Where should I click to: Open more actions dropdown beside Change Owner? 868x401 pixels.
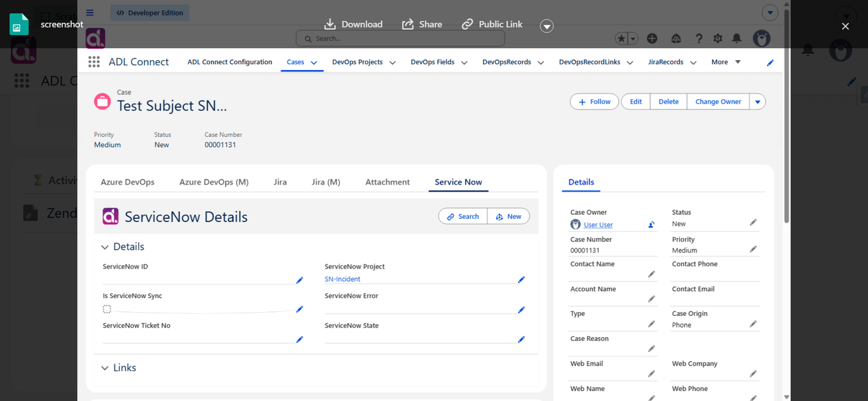757,102
